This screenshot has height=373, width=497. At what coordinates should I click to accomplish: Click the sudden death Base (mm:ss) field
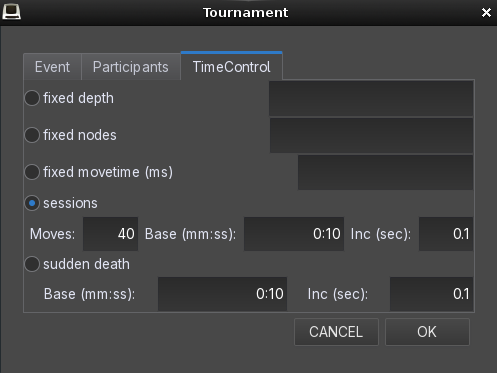tap(222, 294)
